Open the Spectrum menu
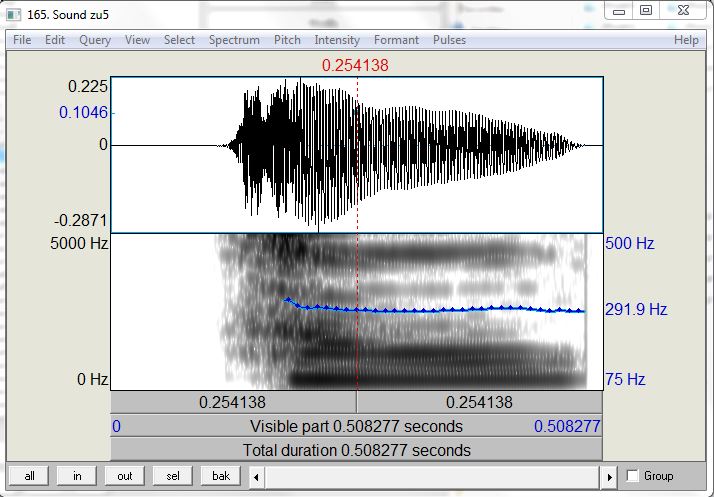This screenshot has height=497, width=714. pos(234,40)
